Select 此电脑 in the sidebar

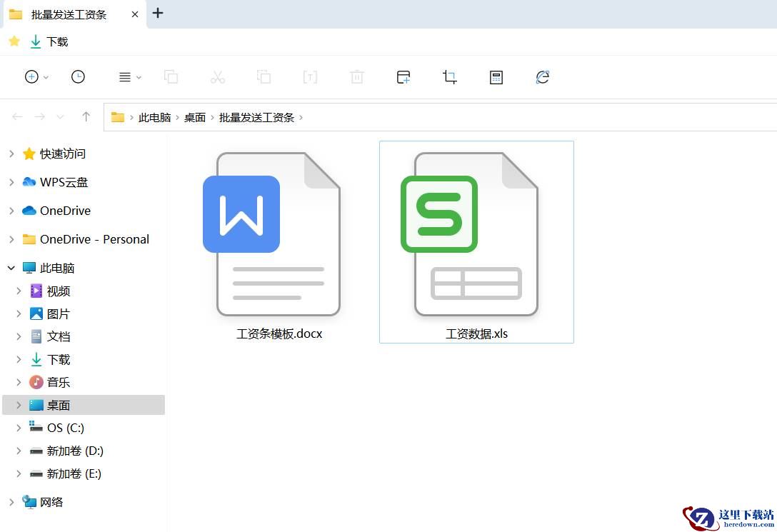click(57, 268)
